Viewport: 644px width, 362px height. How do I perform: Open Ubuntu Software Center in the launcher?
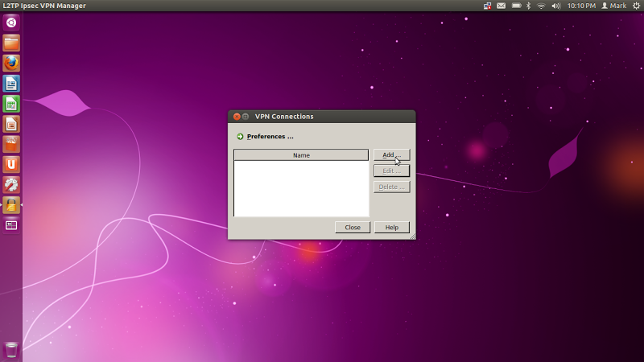[x=11, y=145]
